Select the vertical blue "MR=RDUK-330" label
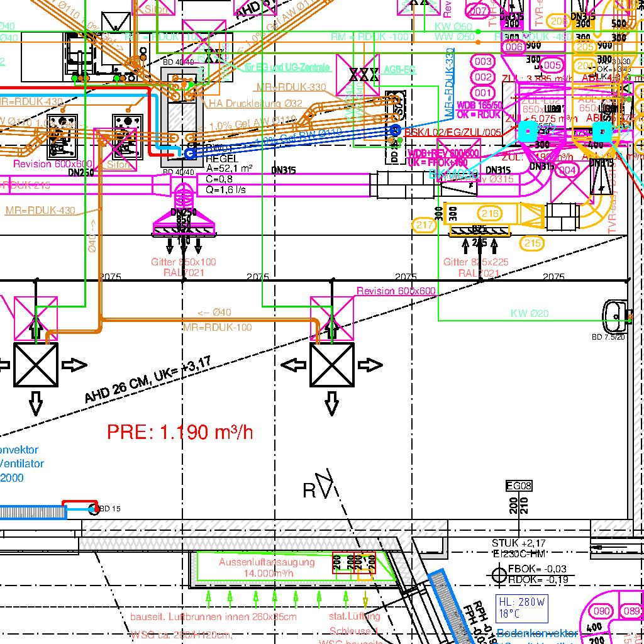Image resolution: width=644 pixels, height=644 pixels. pos(450,84)
